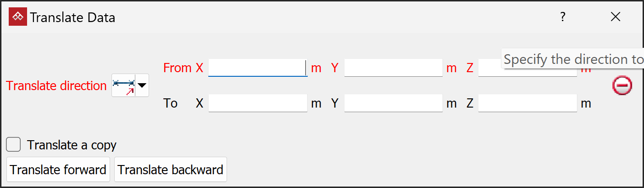This screenshot has width=644, height=188.
Task: Click the red circular minus icon
Action: coord(622,85)
